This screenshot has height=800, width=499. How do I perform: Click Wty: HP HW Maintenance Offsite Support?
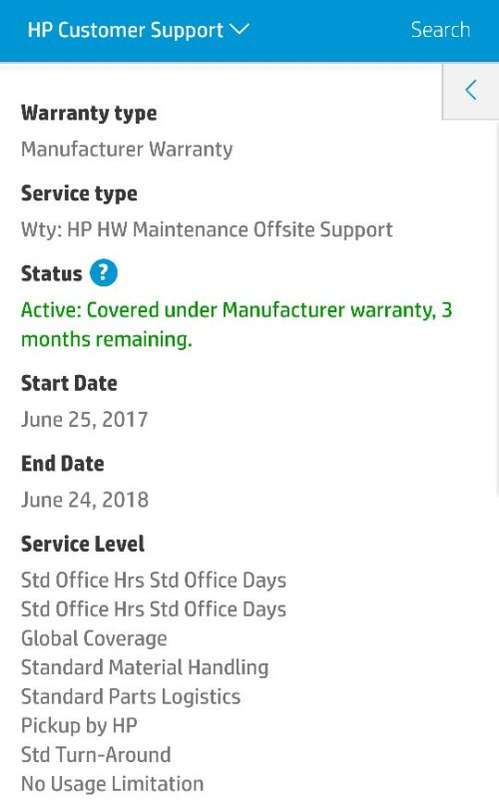[207, 230]
